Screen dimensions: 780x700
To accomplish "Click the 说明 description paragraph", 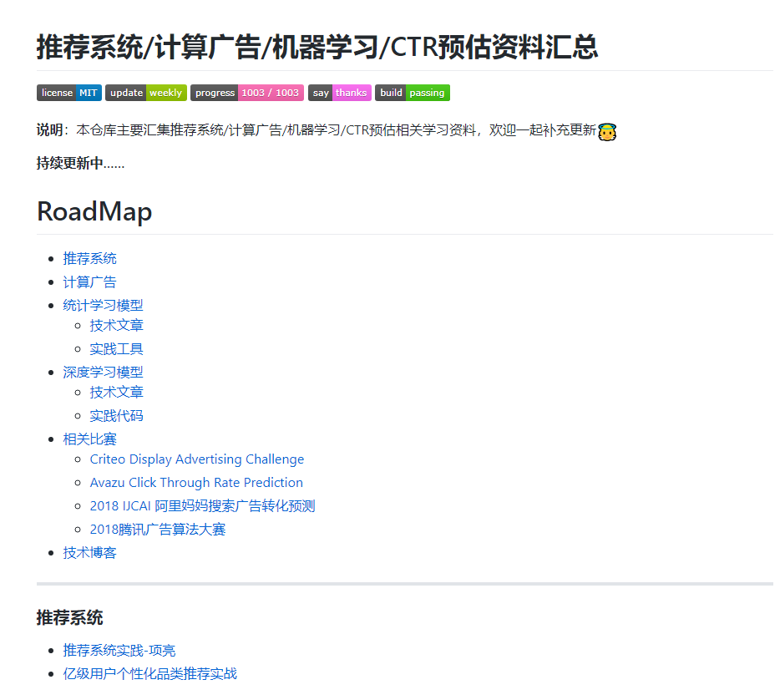I will pos(327,131).
